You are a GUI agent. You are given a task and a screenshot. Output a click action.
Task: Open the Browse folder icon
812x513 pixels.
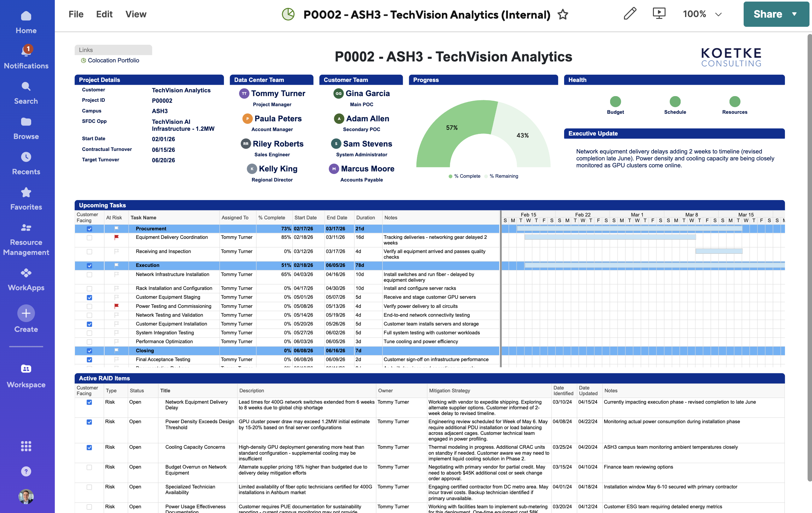click(26, 122)
